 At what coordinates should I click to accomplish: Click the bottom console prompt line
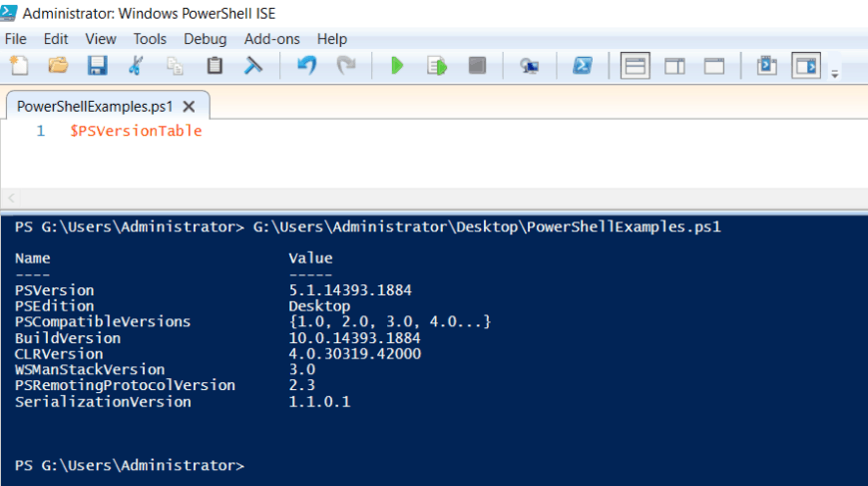(x=130, y=465)
